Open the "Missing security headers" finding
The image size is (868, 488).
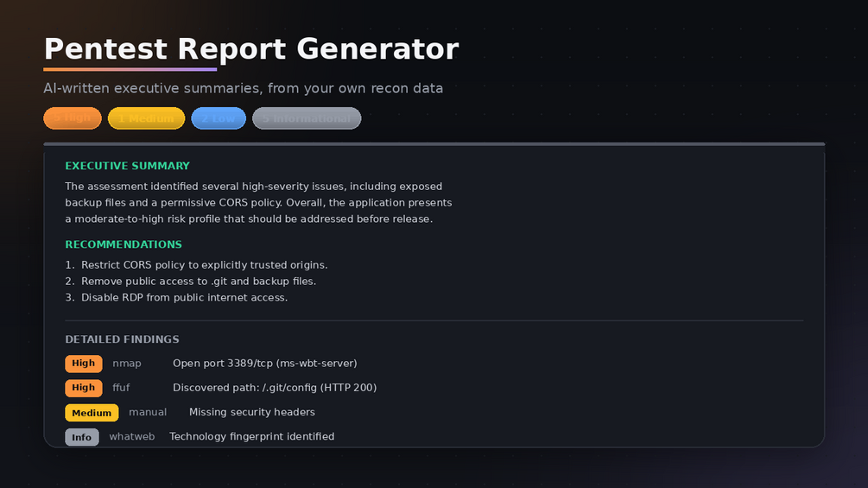(x=252, y=412)
